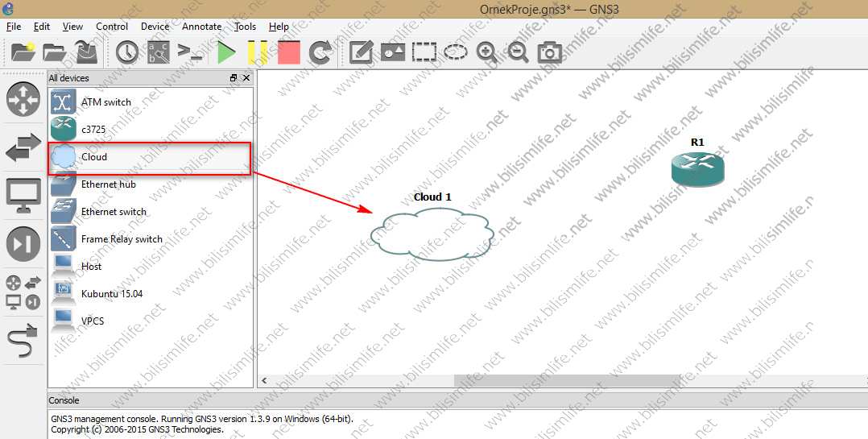Image resolution: width=868 pixels, height=439 pixels.
Task: Close the All devices panel
Action: [x=246, y=78]
